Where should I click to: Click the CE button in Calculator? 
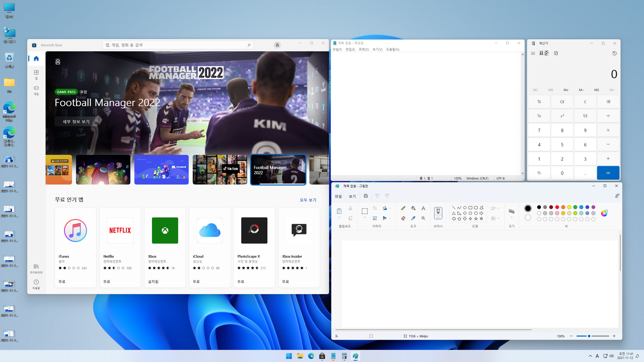pos(562,102)
